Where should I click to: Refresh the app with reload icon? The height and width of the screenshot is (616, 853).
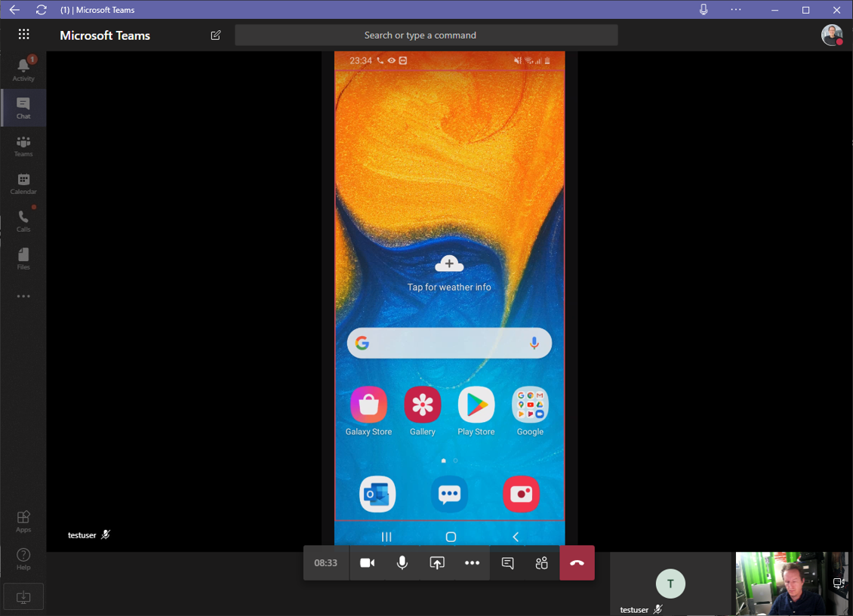pos(41,10)
